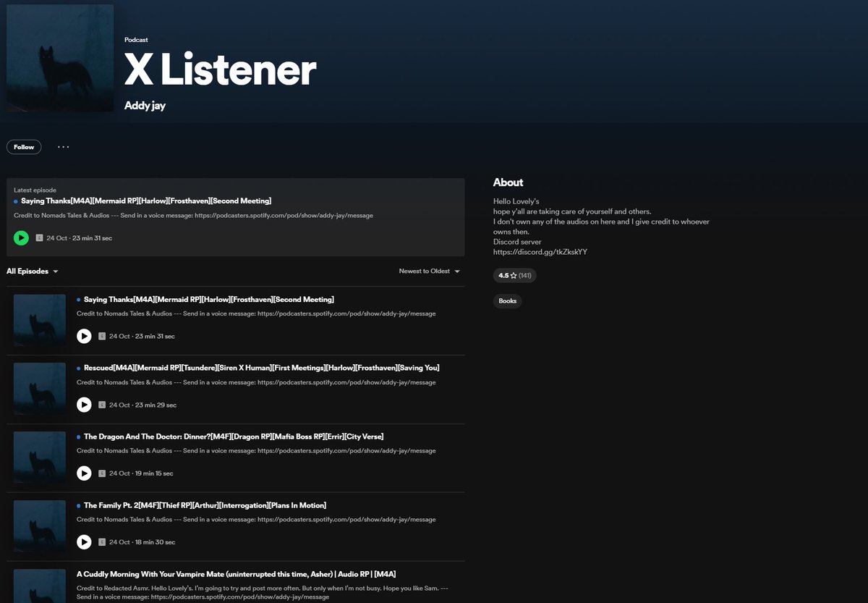Click the explicit icon on the listed Saying Thanks episode

[x=102, y=337]
